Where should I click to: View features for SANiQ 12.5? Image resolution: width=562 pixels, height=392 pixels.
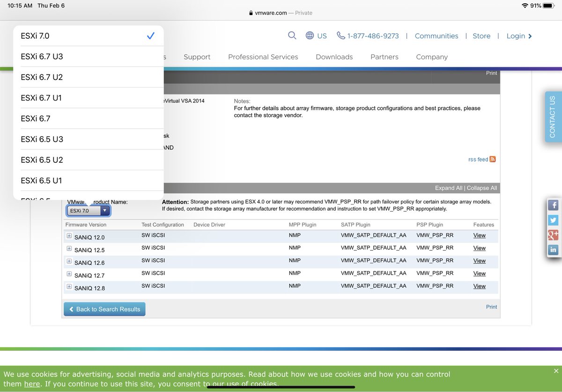tap(480, 248)
